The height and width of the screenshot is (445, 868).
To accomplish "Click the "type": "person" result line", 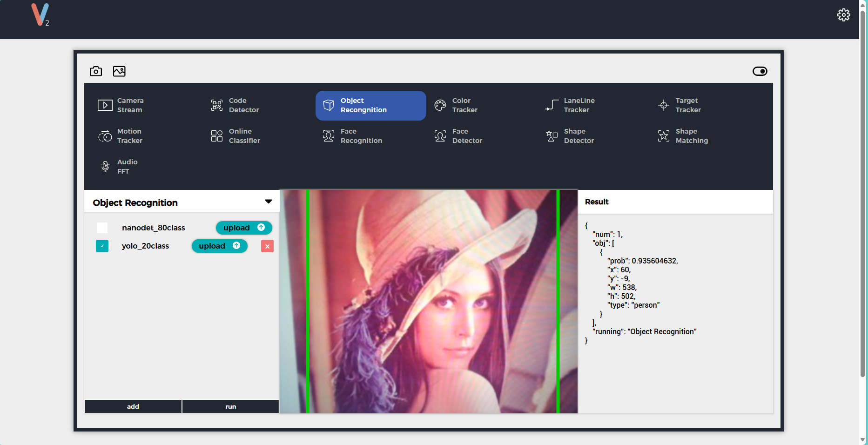I will coord(633,305).
